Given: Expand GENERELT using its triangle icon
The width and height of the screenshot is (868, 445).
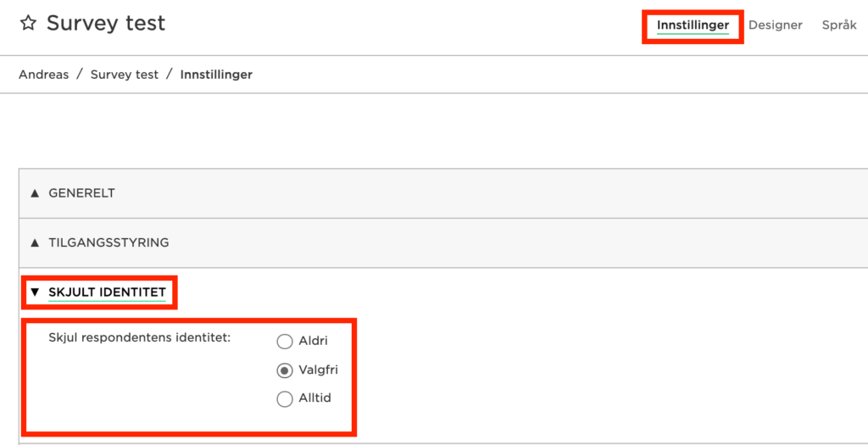Looking at the screenshot, I should point(36,193).
